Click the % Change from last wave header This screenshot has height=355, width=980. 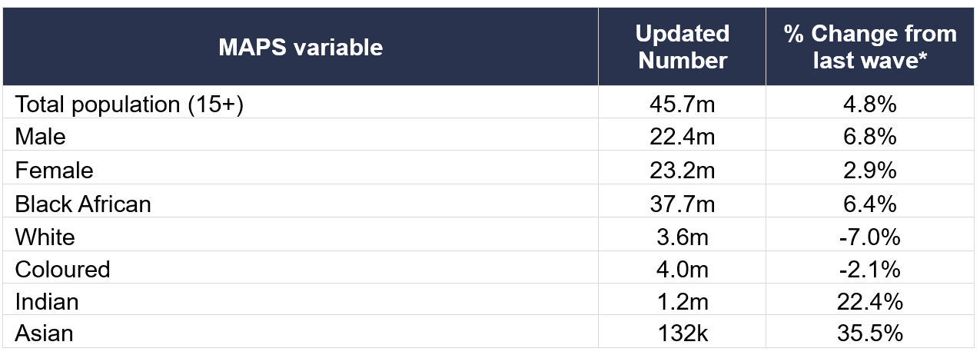click(x=870, y=47)
